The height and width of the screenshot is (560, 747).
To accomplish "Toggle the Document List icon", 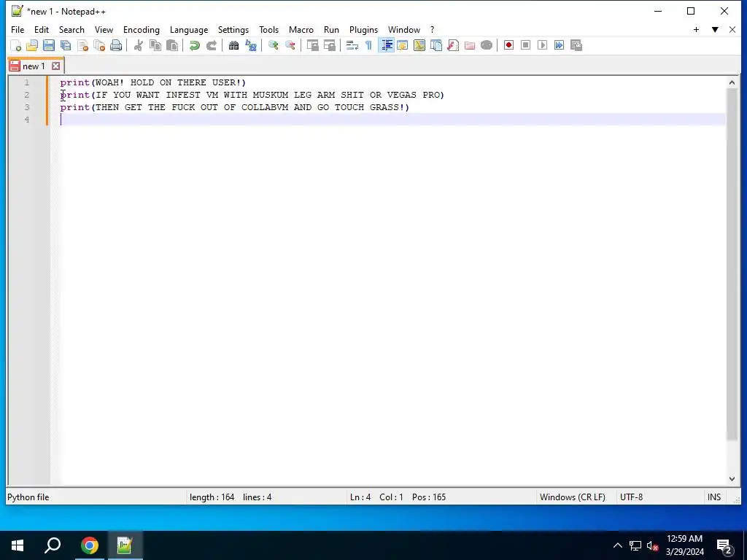I will click(436, 45).
